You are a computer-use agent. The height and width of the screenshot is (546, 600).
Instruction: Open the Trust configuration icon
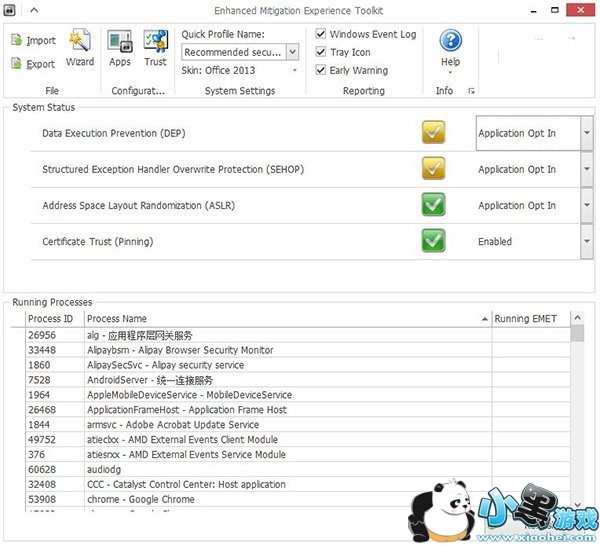coord(155,42)
